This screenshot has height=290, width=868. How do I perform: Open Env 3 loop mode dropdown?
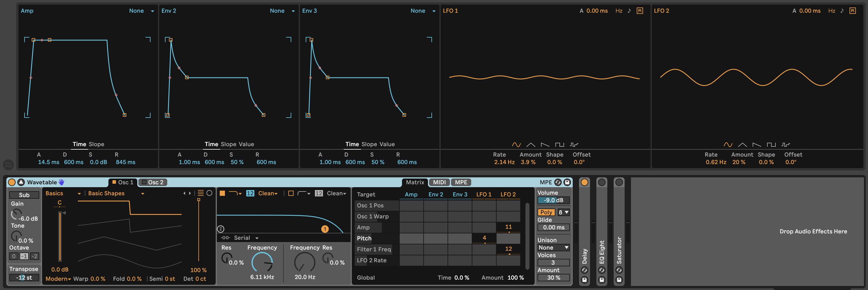423,11
